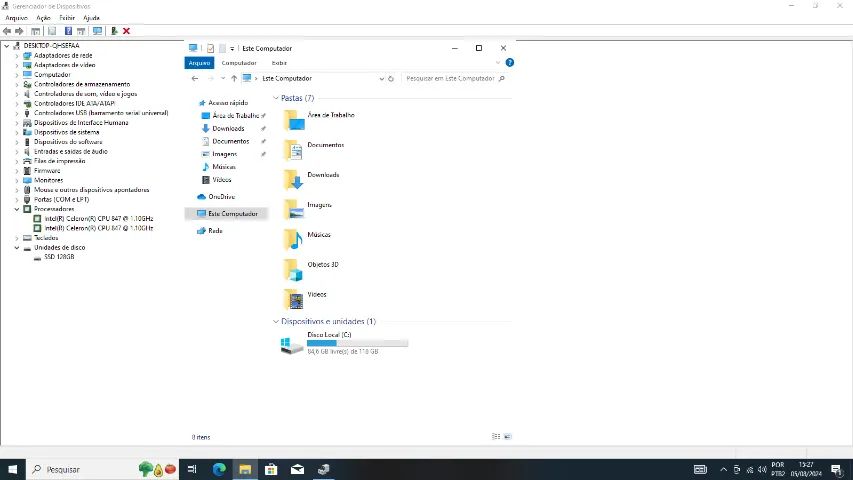Open Task View on the taskbar
The width and height of the screenshot is (853, 480).
pos(192,469)
